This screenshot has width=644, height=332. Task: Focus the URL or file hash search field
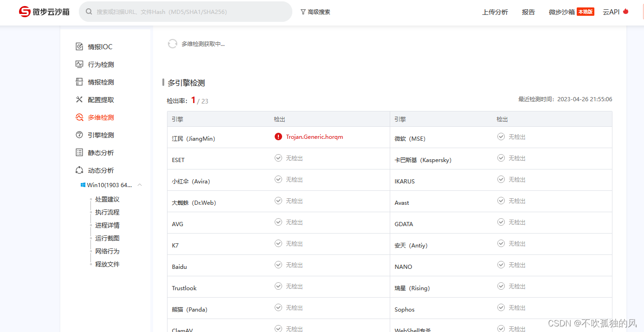tap(186, 12)
